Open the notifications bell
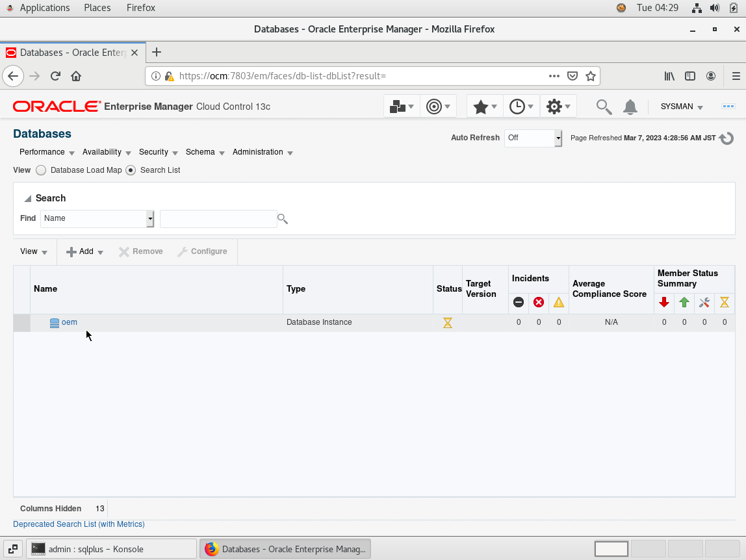 (x=630, y=107)
